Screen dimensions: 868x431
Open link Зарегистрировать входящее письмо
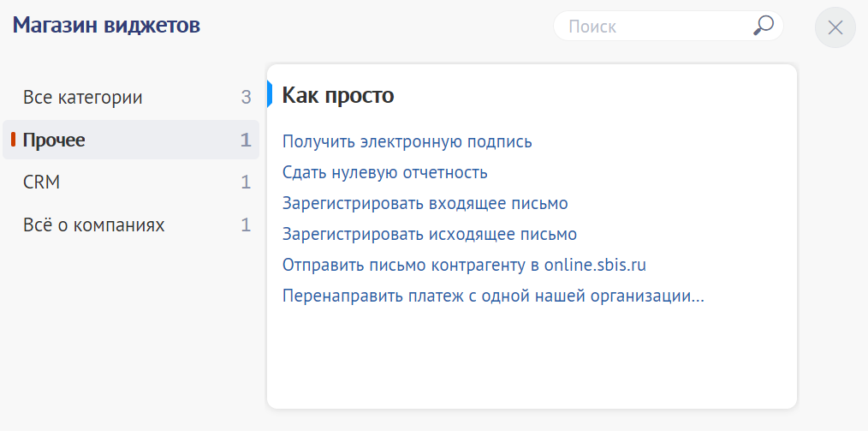425,203
